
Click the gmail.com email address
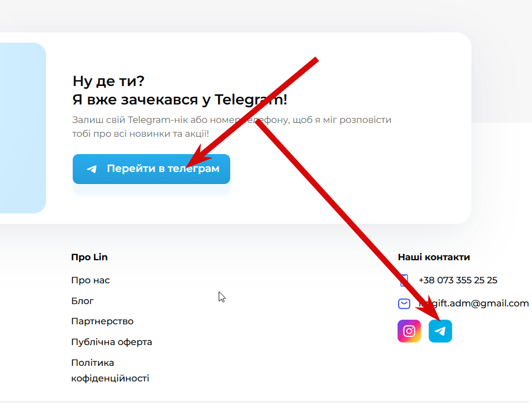click(x=474, y=304)
